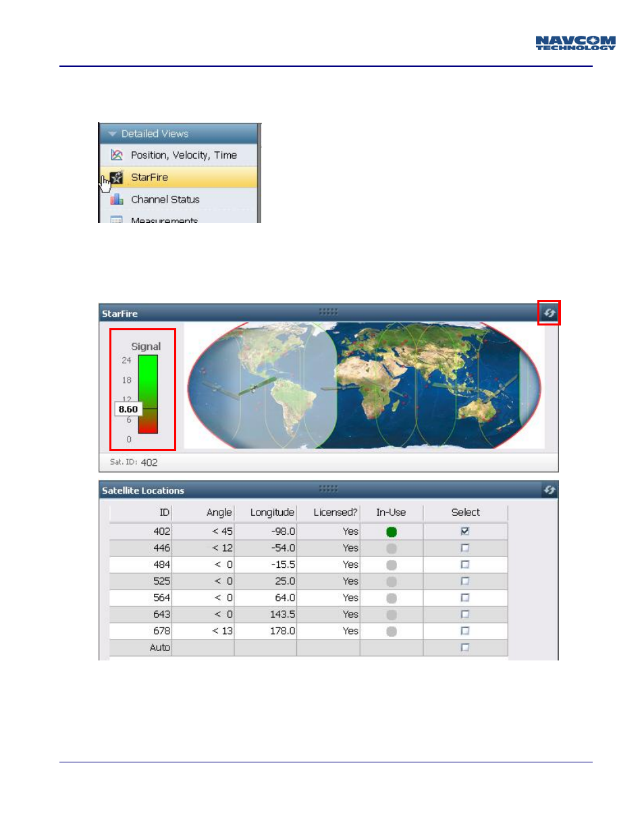Check Select box for satellite 564
The image size is (644, 834).
pyautogui.click(x=465, y=598)
